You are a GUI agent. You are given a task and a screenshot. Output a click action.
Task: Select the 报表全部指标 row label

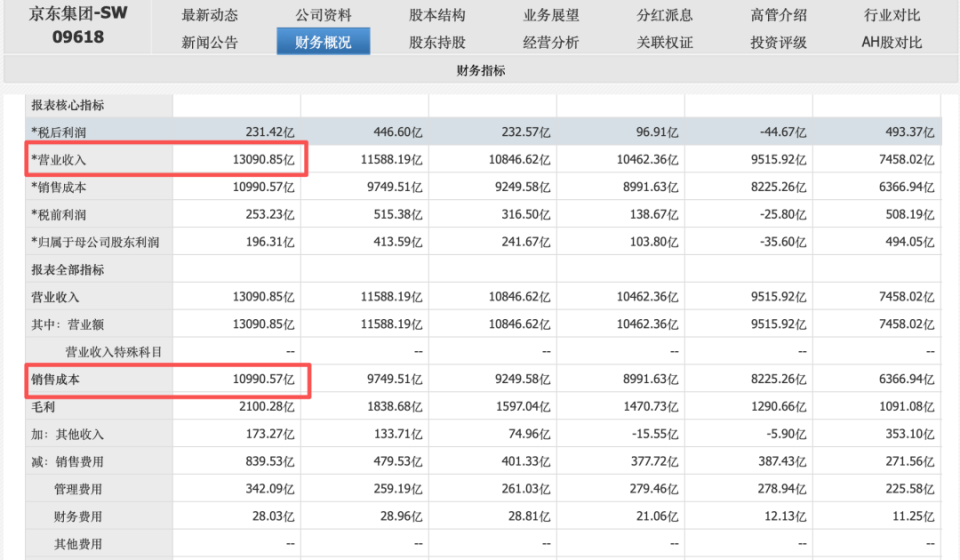[x=67, y=270]
